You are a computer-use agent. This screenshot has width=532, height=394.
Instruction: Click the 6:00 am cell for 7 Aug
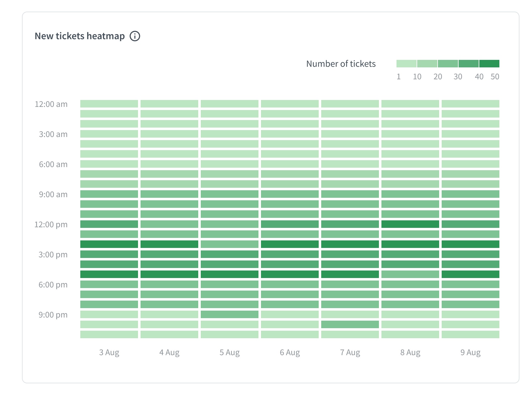350,164
